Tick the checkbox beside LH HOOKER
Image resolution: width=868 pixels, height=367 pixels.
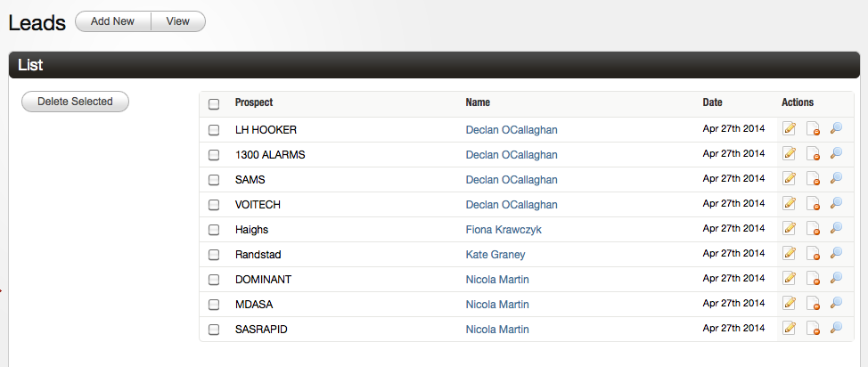click(x=214, y=130)
